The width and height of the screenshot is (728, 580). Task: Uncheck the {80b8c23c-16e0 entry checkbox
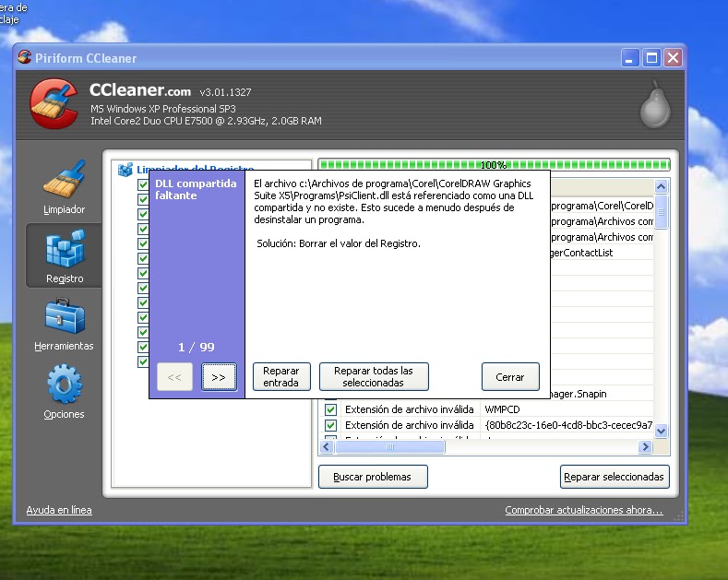point(330,425)
